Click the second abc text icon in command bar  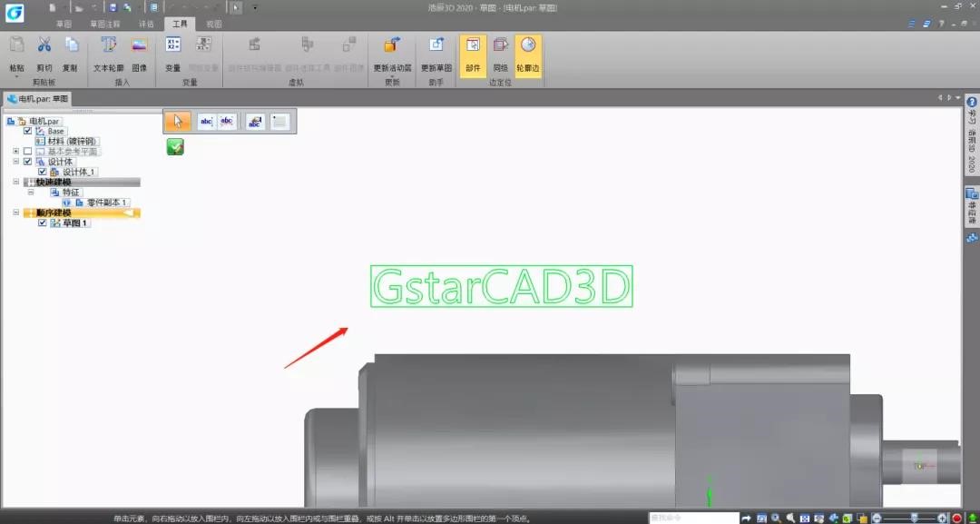227,122
